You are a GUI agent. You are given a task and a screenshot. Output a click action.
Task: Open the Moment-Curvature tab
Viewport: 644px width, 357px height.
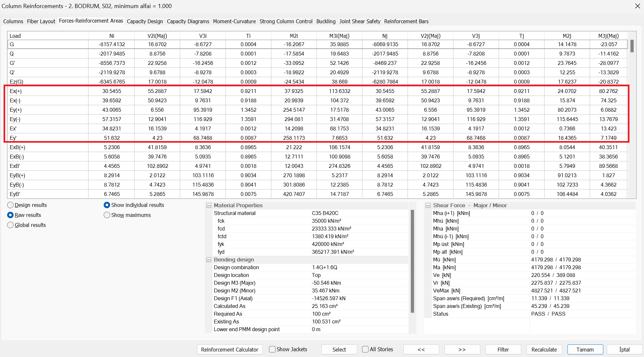(x=234, y=22)
